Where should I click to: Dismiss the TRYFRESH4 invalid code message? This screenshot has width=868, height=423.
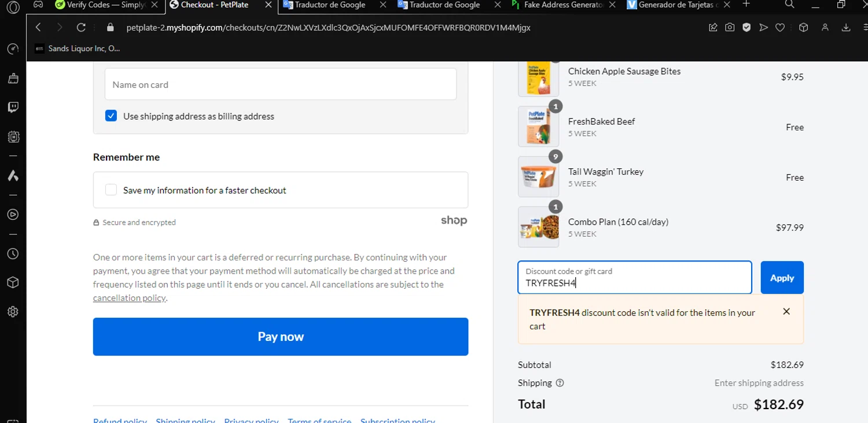tap(786, 311)
